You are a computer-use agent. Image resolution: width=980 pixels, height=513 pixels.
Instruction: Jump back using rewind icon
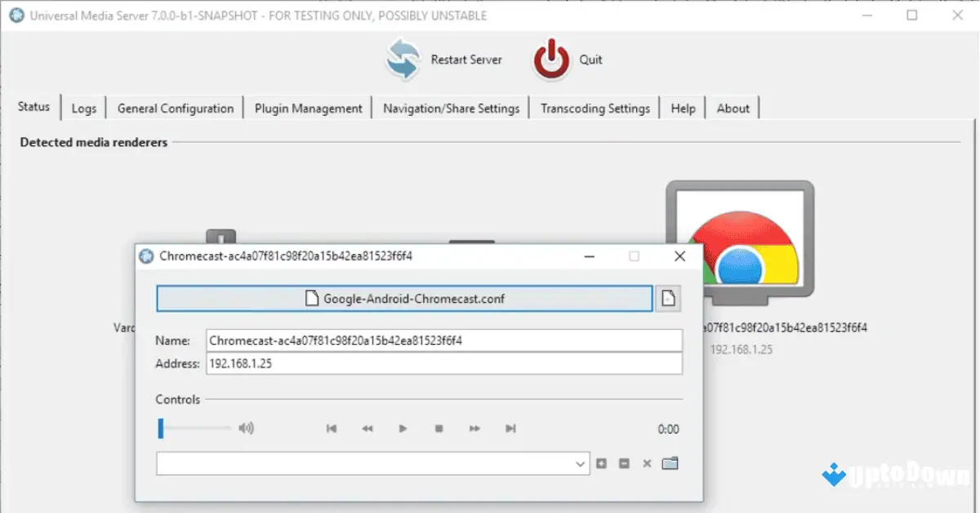pyautogui.click(x=367, y=428)
